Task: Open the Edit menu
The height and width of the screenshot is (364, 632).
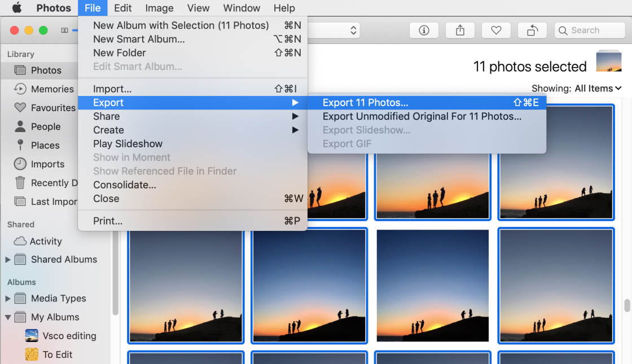Action: (122, 8)
